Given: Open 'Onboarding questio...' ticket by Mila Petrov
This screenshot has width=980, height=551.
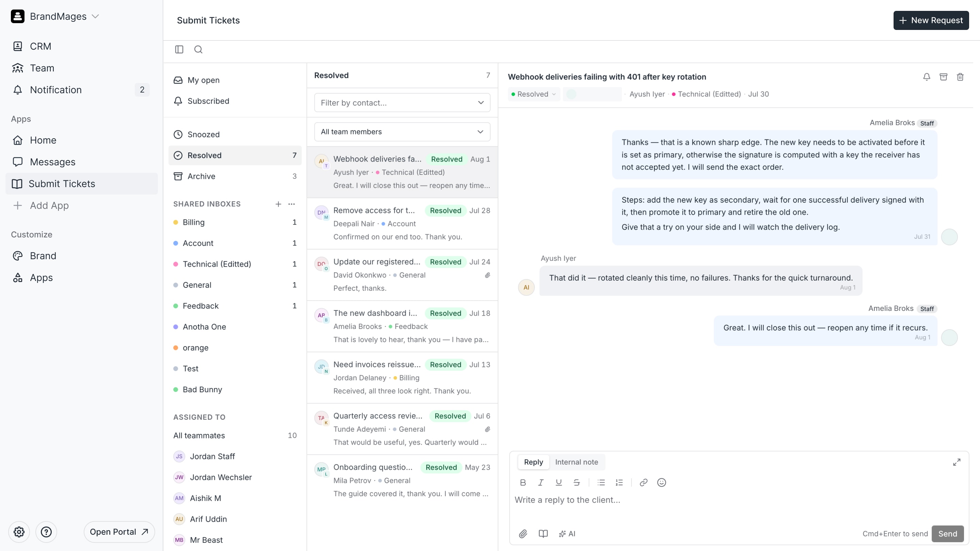Looking at the screenshot, I should 403,480.
